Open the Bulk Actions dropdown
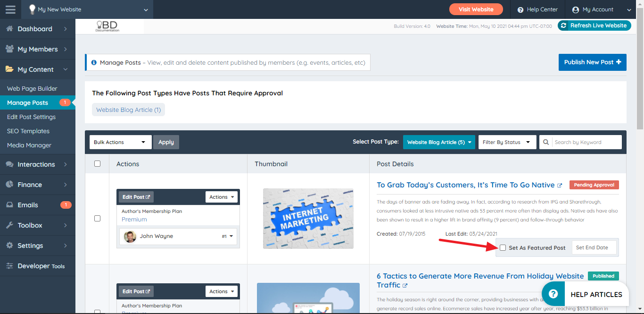 point(120,142)
